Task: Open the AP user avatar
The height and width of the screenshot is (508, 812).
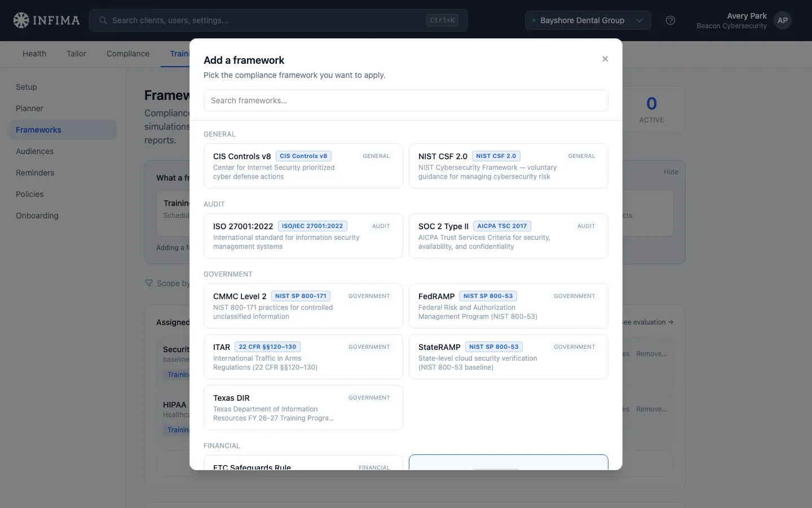Action: [x=783, y=20]
